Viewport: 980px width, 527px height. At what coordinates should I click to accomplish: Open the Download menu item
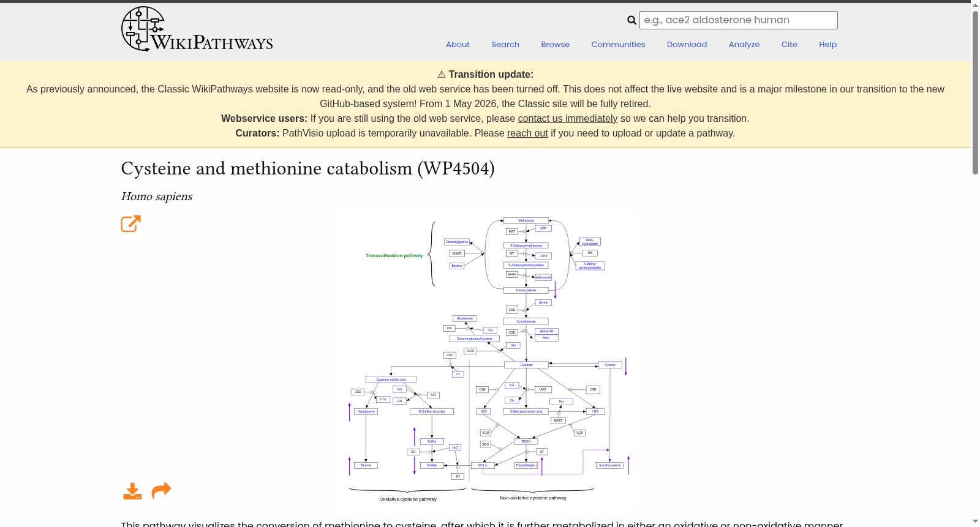click(687, 45)
